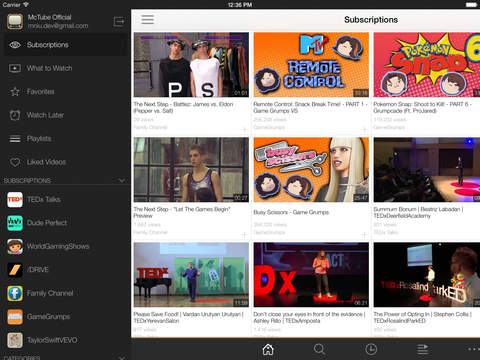Image resolution: width=480 pixels, height=360 pixels.
Task: Click the heart icon for Liked Videos
Action: coord(15,162)
